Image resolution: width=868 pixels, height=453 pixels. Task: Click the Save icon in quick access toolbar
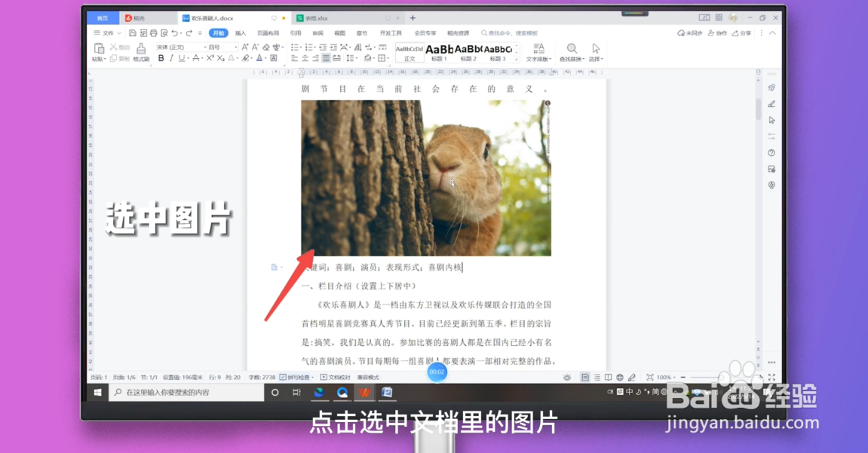[132, 33]
